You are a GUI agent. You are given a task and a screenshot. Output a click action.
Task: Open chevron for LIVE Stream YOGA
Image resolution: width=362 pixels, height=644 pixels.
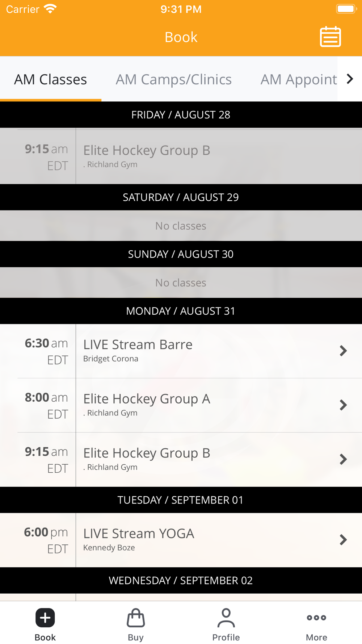(343, 540)
